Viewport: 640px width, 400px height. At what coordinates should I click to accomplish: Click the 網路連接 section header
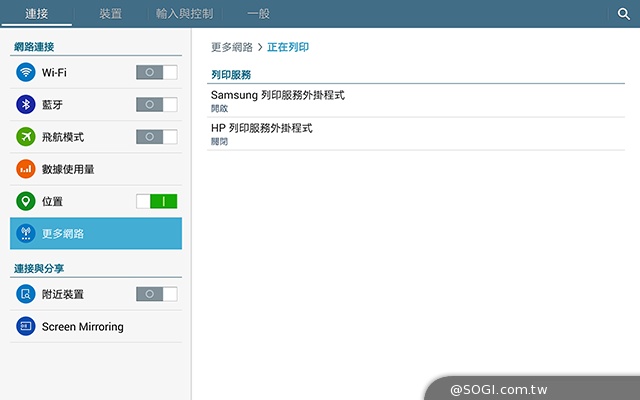(x=34, y=47)
